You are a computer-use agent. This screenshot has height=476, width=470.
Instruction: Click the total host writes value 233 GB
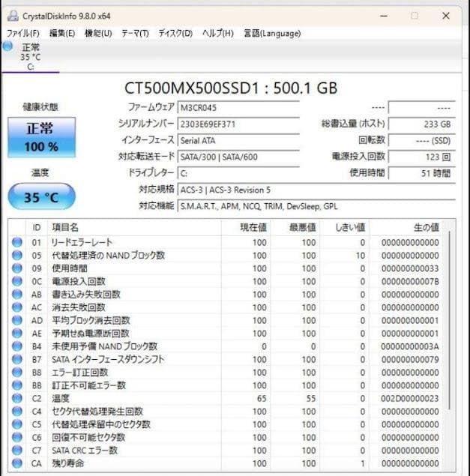[x=422, y=124]
